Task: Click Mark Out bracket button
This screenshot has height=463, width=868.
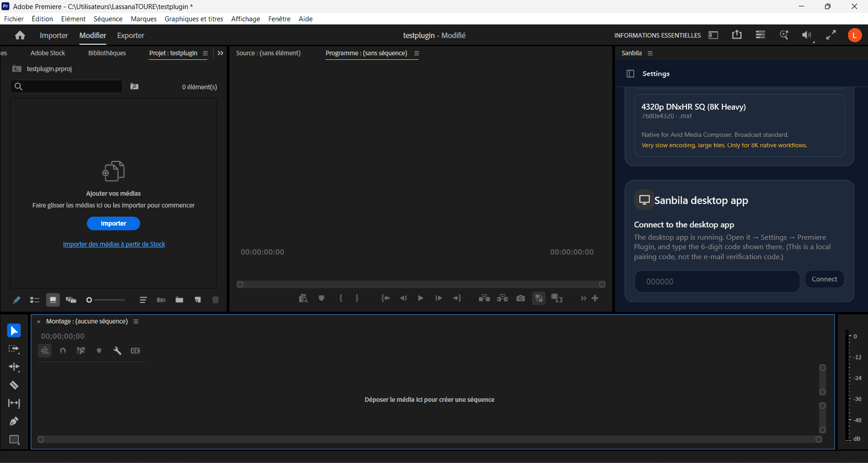Action: (x=357, y=298)
